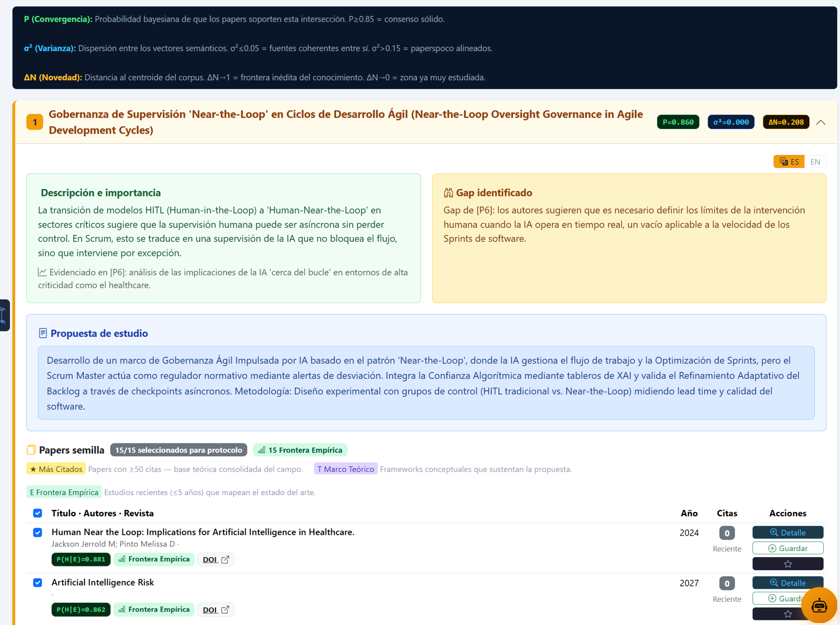Click the P(H|E)=0.862 probability badge

[x=81, y=610]
